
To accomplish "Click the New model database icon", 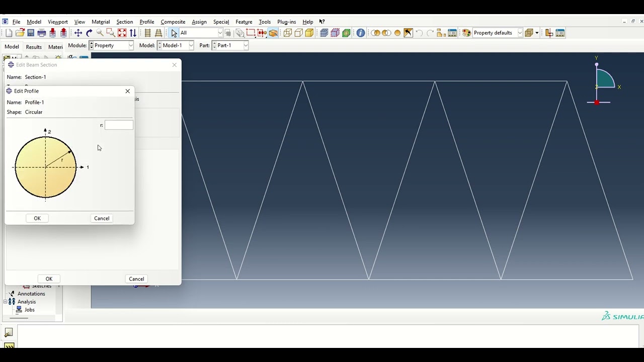I will click(9, 33).
